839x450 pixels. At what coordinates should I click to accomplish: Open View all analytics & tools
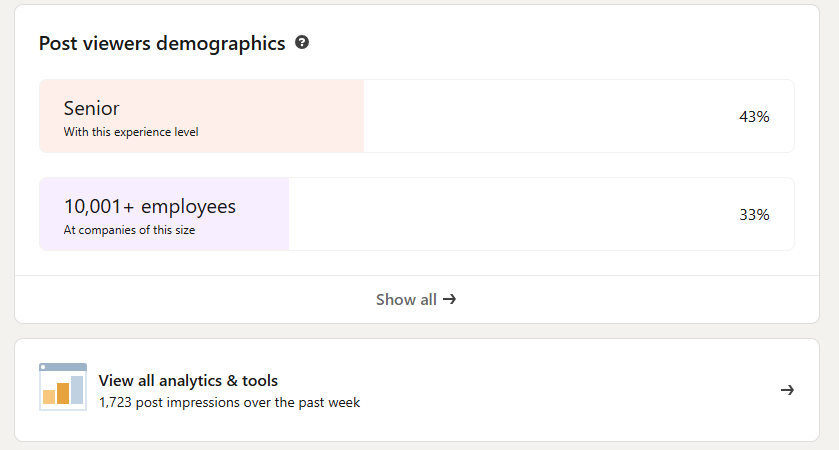pyautogui.click(x=417, y=390)
